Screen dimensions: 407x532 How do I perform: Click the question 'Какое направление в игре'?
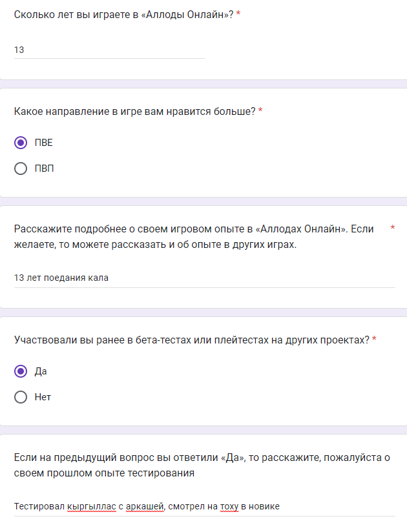click(x=134, y=111)
